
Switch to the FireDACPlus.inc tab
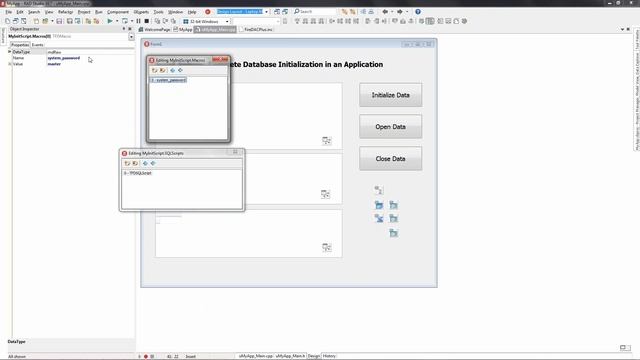pyautogui.click(x=256, y=30)
